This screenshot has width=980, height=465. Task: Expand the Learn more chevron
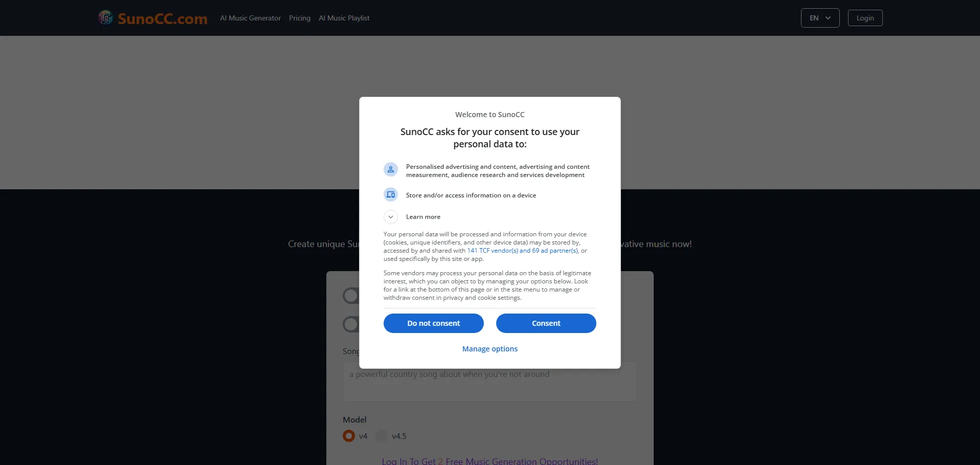point(391,217)
